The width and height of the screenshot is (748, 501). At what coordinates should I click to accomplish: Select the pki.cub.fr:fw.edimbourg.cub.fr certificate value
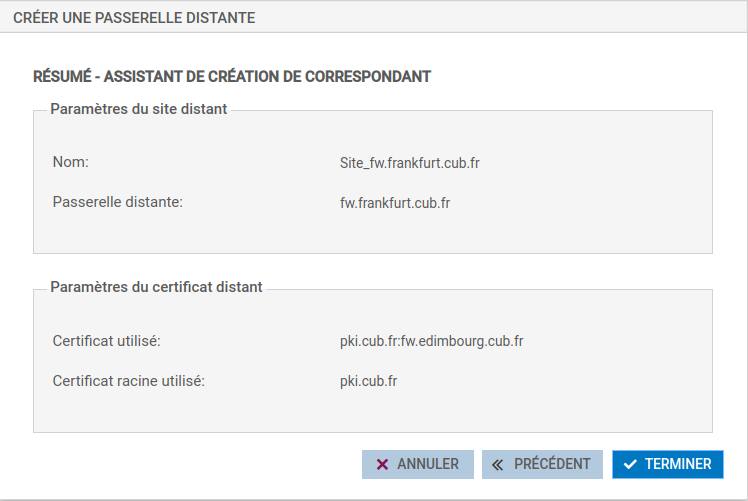coord(432,341)
